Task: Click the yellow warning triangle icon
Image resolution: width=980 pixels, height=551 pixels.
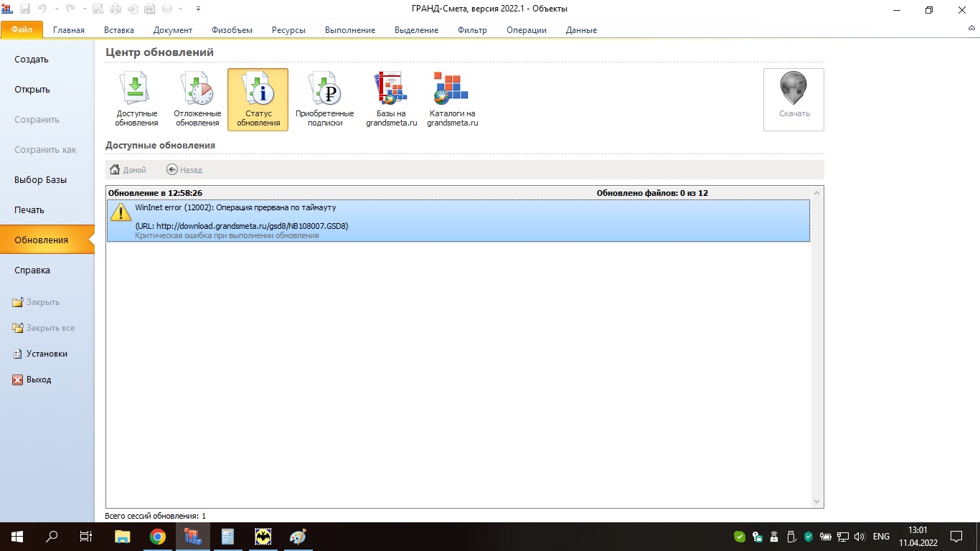Action: tap(121, 212)
